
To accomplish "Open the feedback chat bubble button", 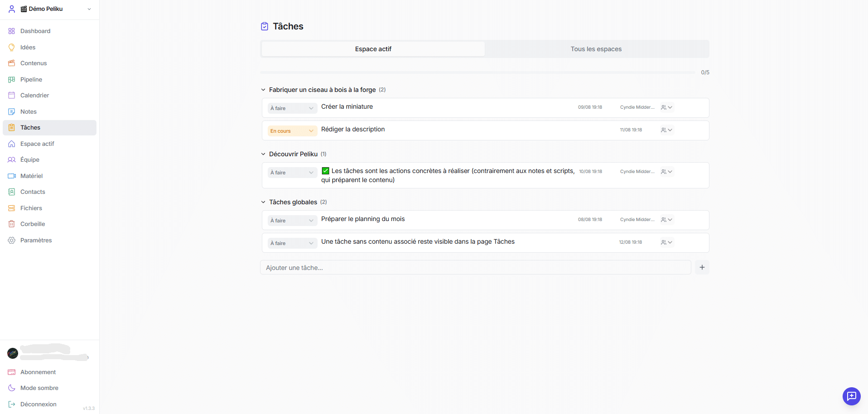I will point(851,396).
